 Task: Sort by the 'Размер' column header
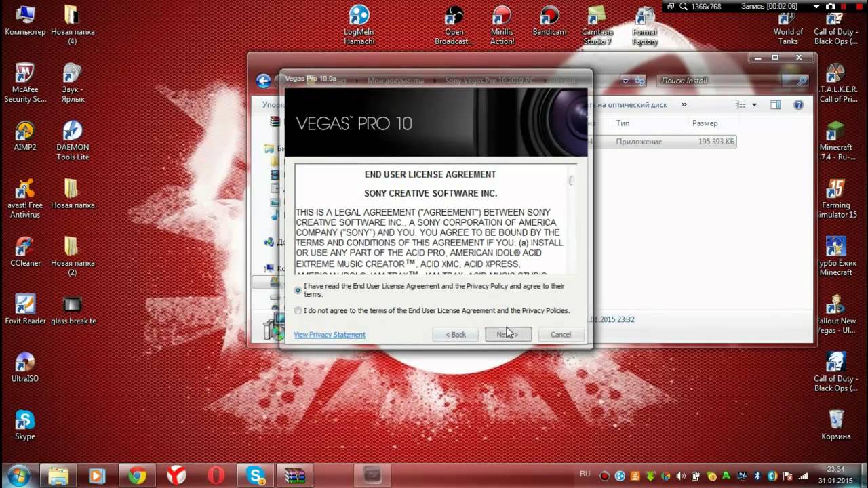click(x=705, y=123)
